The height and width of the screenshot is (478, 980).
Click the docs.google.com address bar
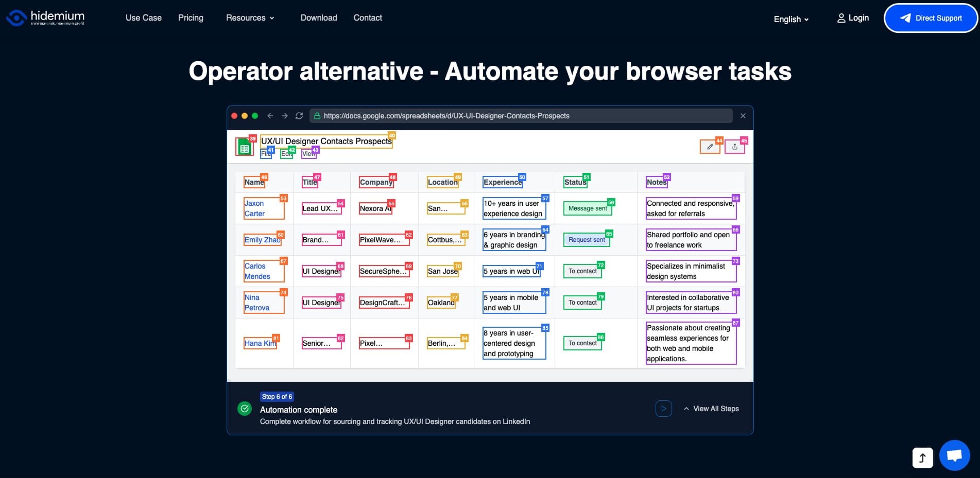coord(521,116)
